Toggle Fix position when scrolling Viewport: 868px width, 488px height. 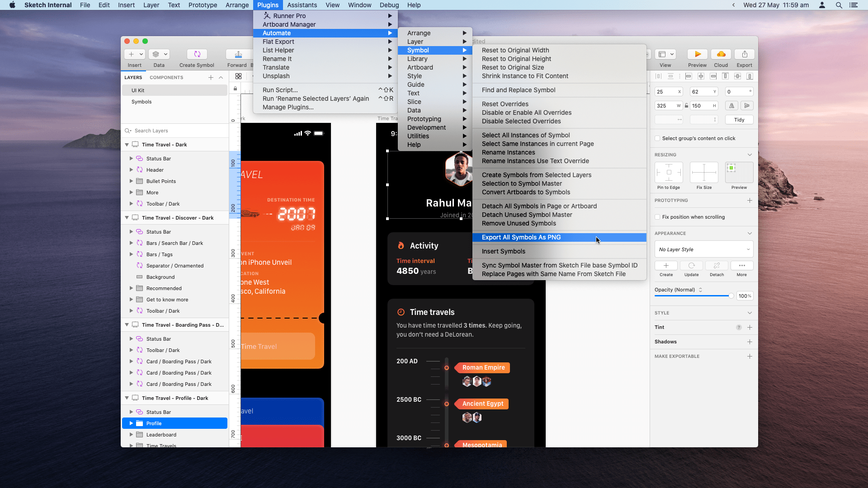pos(658,216)
